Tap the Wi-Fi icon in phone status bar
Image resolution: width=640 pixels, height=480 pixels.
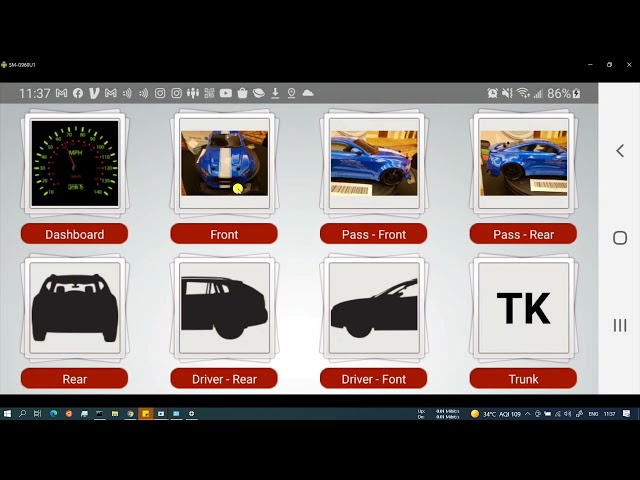point(523,93)
